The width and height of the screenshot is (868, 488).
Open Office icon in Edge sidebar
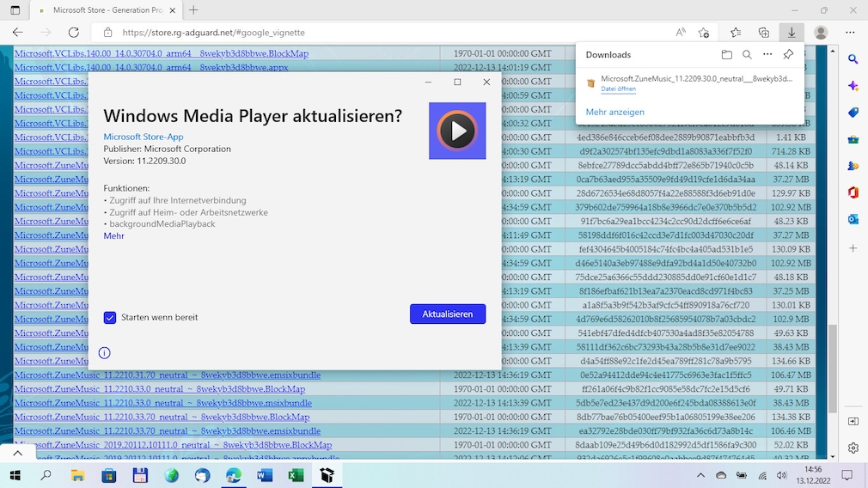click(x=853, y=192)
